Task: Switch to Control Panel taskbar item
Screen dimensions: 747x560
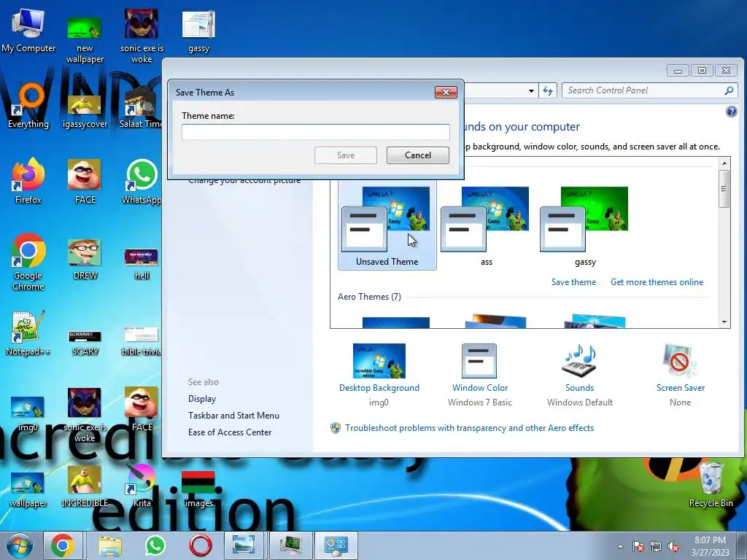Action: pos(336,545)
